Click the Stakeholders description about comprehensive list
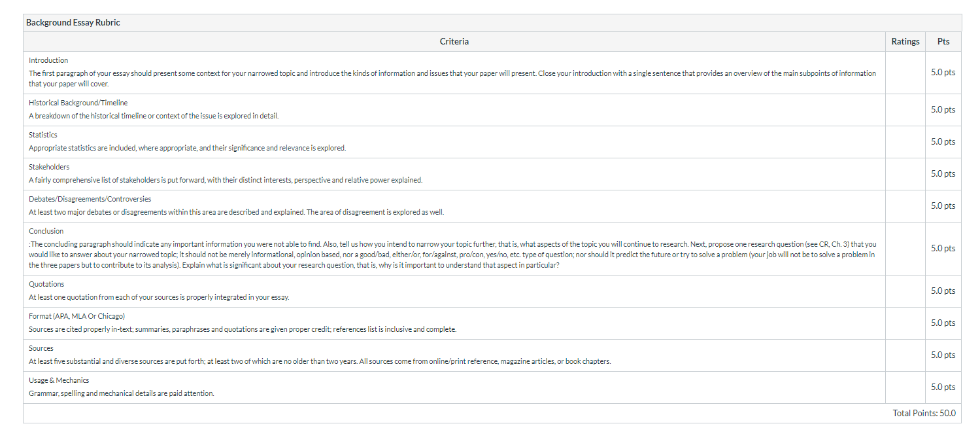Image resolution: width=980 pixels, height=428 pixels. click(x=226, y=180)
